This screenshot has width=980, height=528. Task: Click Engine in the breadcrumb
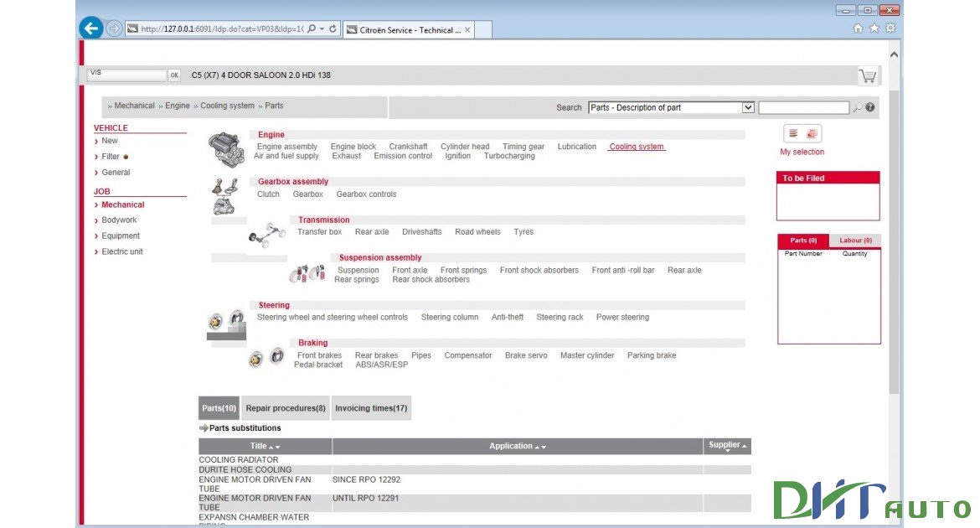[178, 106]
